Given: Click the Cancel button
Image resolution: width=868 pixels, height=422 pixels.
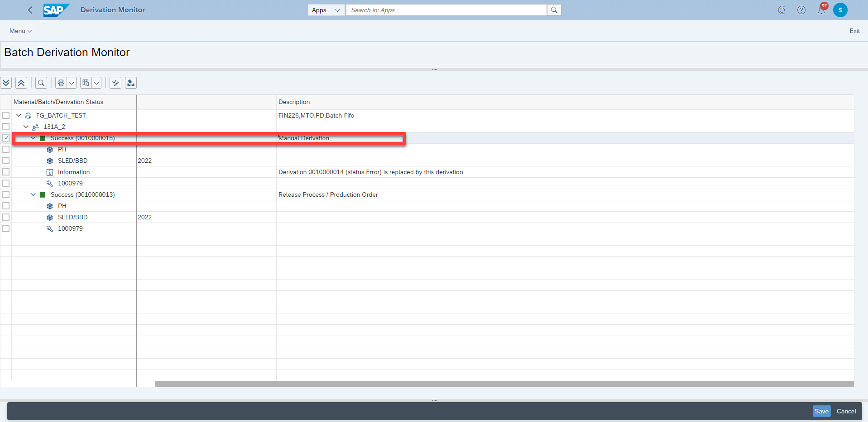Looking at the screenshot, I should [846, 411].
